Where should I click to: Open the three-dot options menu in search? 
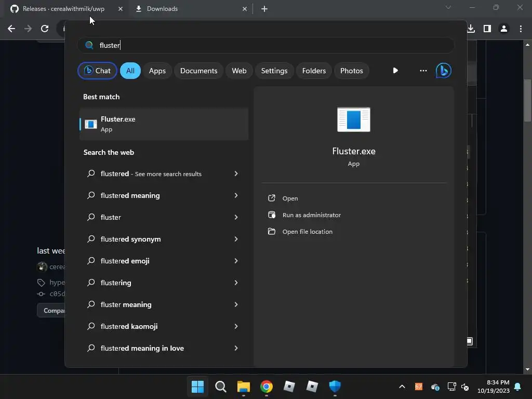pyautogui.click(x=423, y=71)
